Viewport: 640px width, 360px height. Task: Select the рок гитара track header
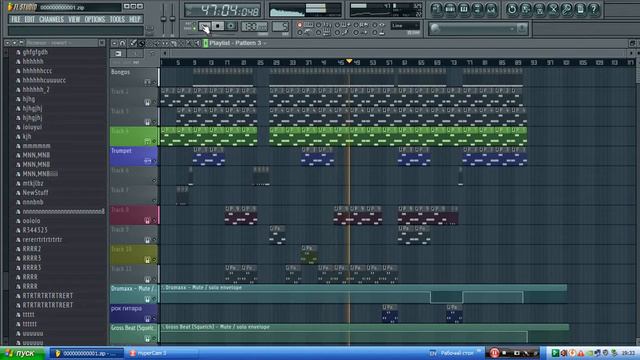pyautogui.click(x=134, y=313)
